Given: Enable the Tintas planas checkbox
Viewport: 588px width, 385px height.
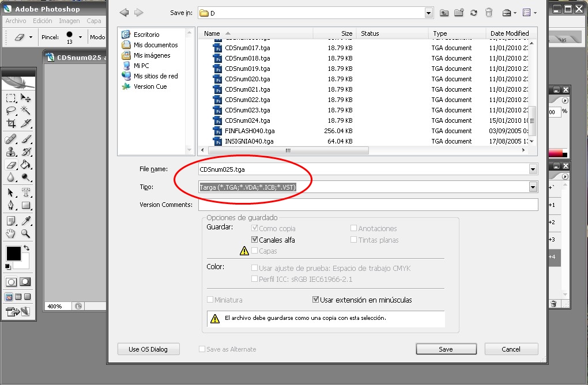Looking at the screenshot, I should point(353,239).
